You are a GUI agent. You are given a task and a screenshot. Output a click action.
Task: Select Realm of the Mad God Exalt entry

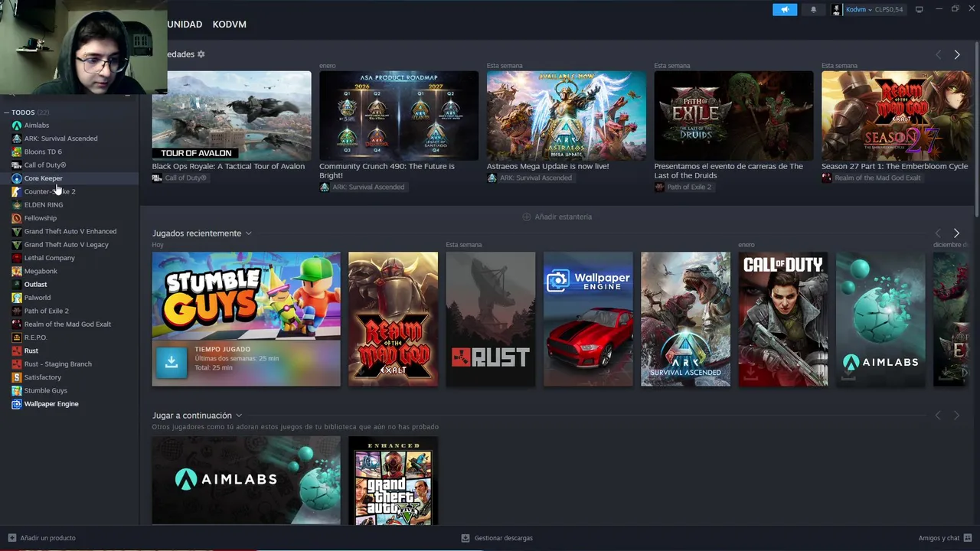point(69,324)
